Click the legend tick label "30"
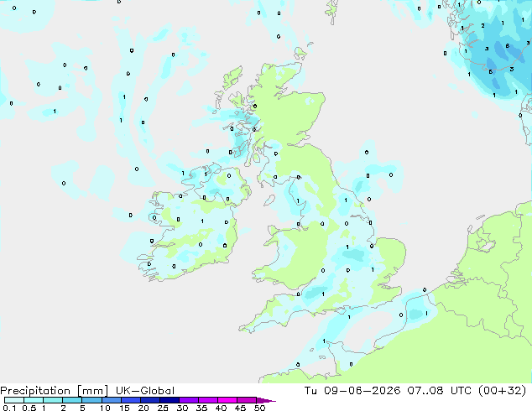The height and width of the screenshot is (411, 532). [x=182, y=408]
